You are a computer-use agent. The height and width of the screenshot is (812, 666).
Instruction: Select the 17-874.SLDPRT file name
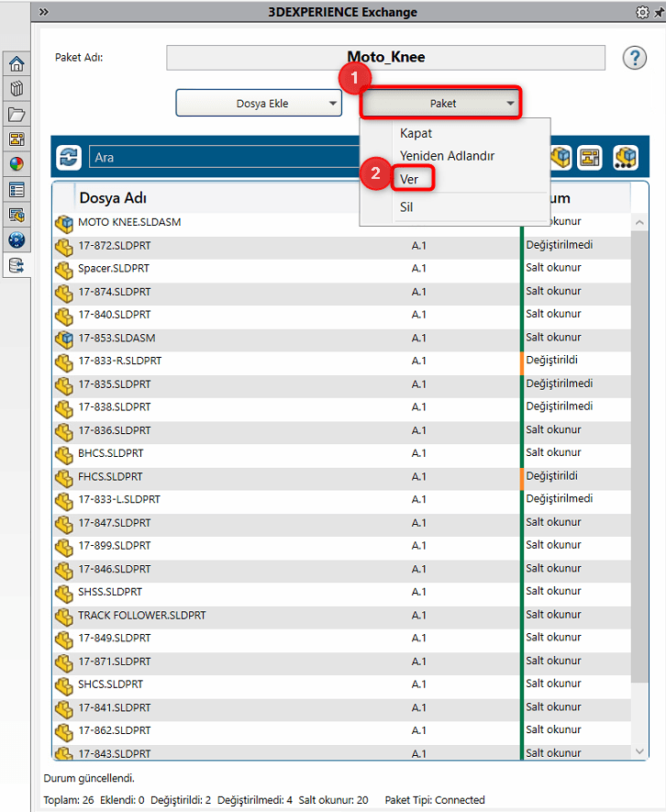[115, 292]
